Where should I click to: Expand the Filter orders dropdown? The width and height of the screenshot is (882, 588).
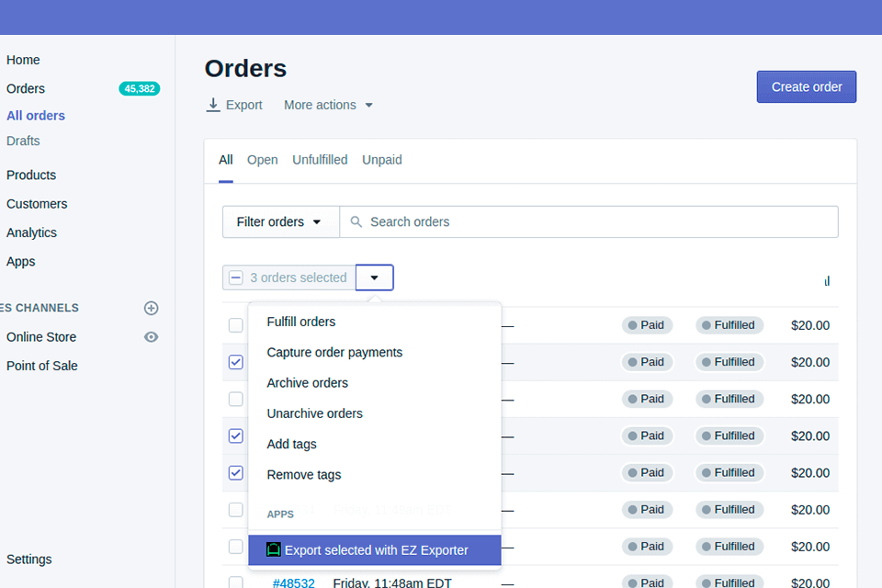point(280,221)
